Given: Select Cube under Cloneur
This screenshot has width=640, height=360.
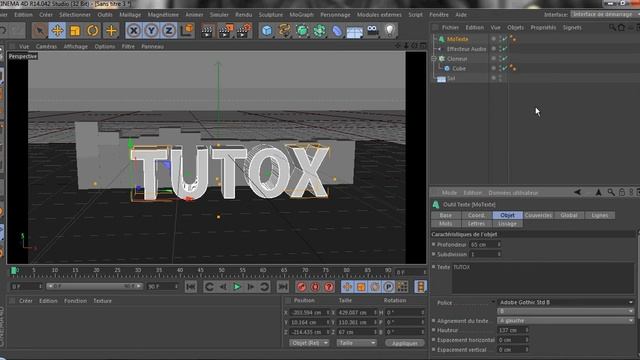Looking at the screenshot, I should click(x=459, y=69).
